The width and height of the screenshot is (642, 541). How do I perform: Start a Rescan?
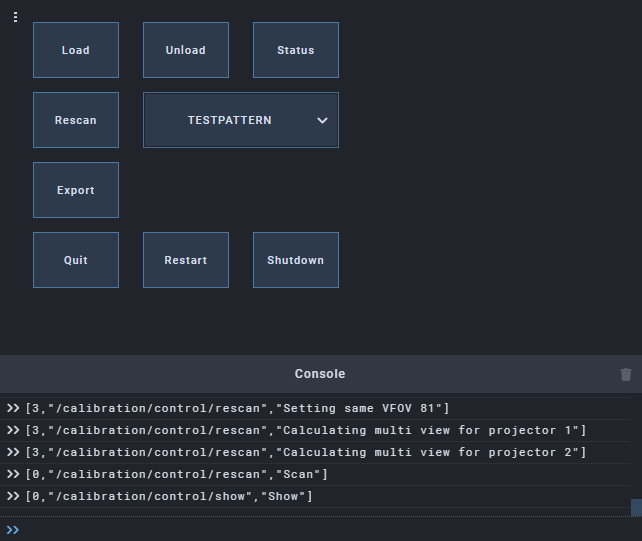76,120
